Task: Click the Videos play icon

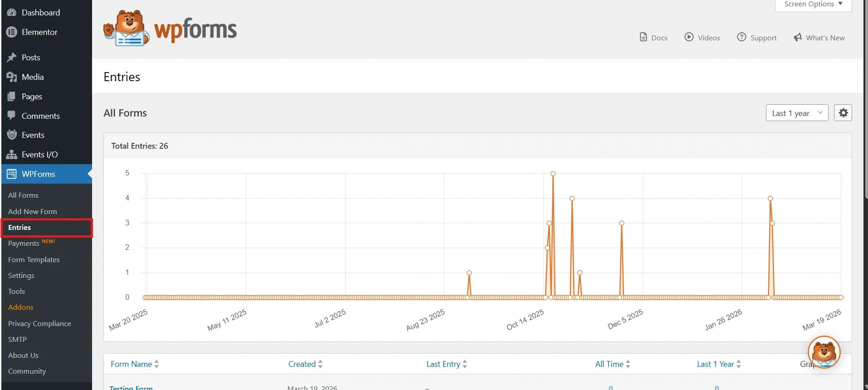Action: tap(689, 37)
